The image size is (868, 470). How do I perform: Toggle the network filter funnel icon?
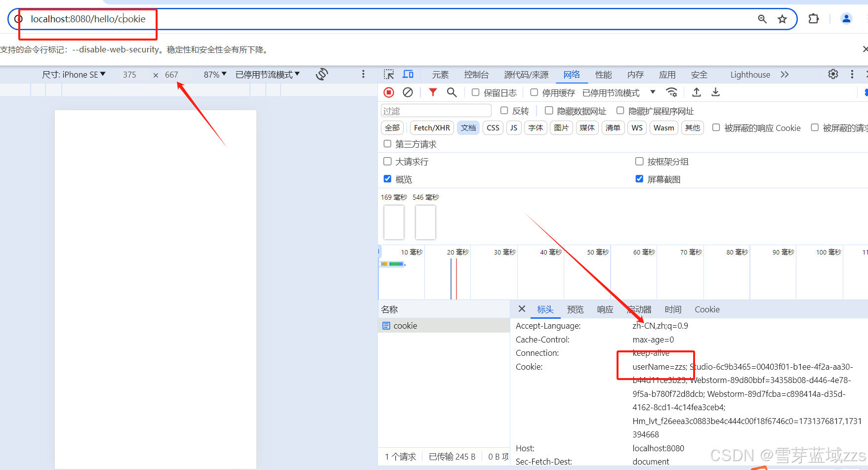tap(433, 92)
